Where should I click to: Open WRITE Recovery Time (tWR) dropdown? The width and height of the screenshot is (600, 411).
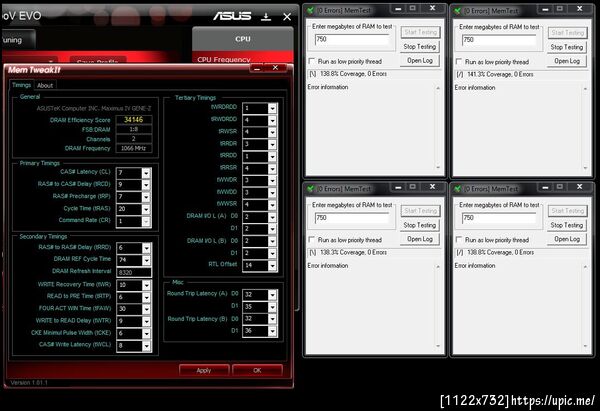(x=146, y=285)
